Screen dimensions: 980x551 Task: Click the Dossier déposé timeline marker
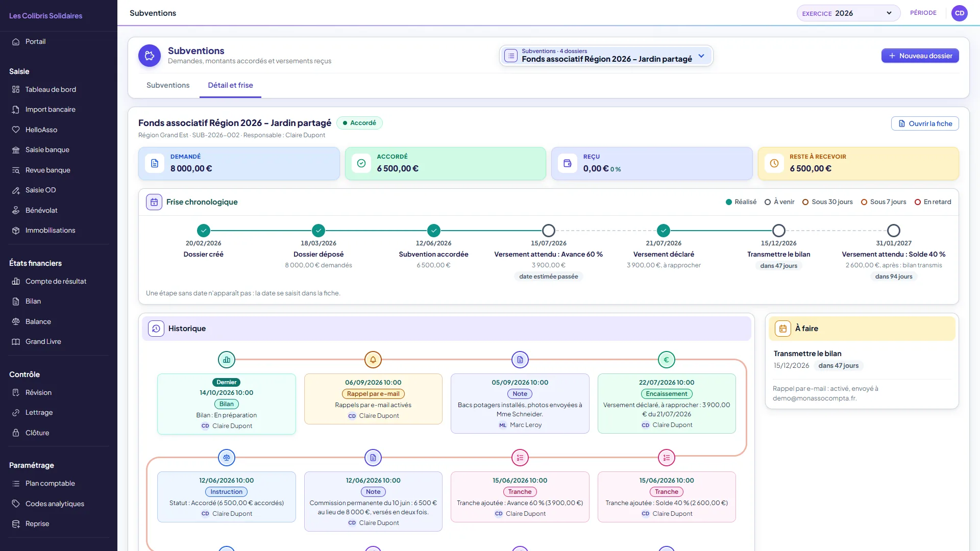[318, 231]
